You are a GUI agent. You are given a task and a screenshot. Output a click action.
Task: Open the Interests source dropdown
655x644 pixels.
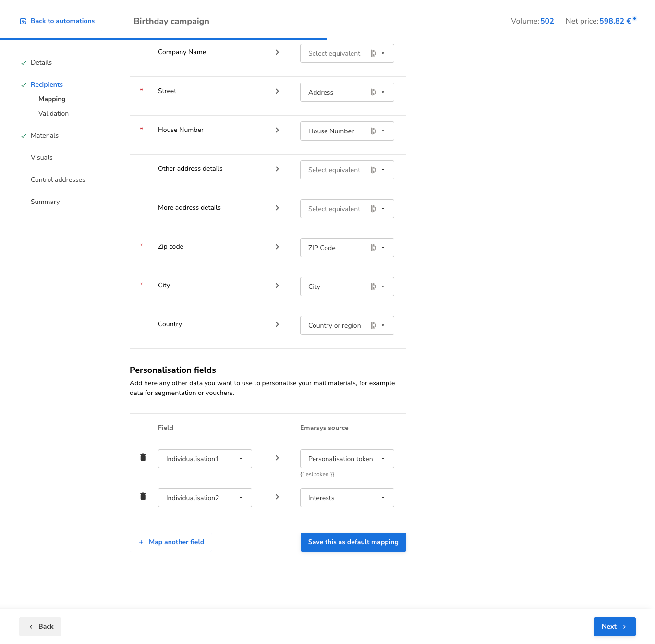(383, 498)
